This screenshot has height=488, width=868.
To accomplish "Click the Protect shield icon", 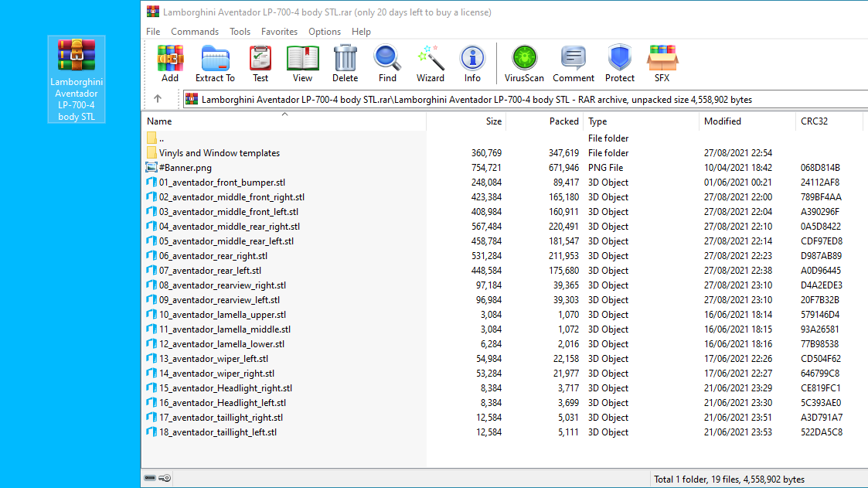I will 619,63.
